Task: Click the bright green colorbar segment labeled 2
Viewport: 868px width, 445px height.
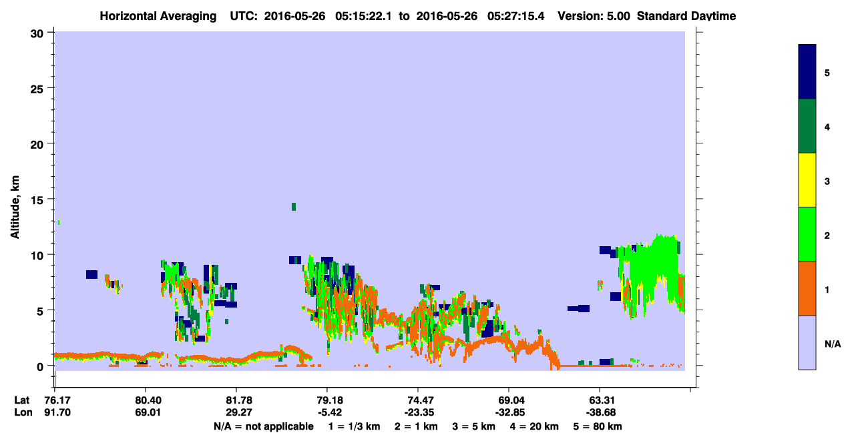Action: [x=807, y=234]
